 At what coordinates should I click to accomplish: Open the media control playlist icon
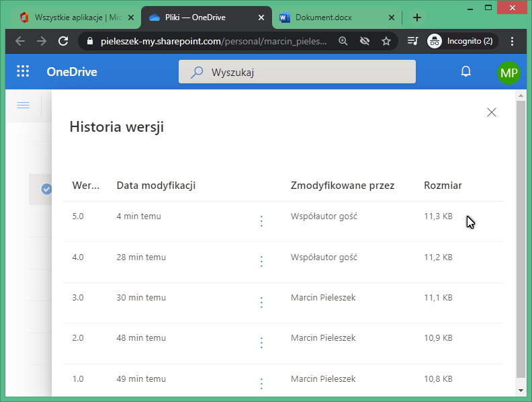pyautogui.click(x=412, y=41)
